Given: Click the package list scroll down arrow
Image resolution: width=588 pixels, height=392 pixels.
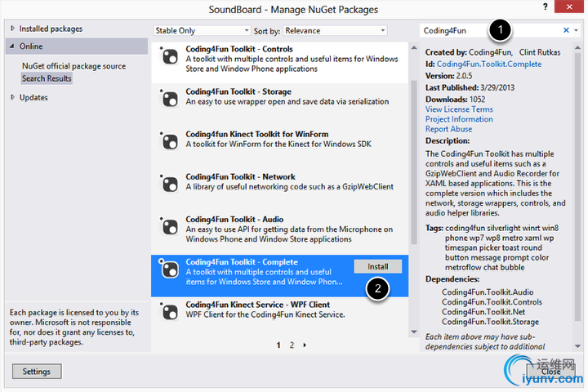Looking at the screenshot, I should click(414, 332).
